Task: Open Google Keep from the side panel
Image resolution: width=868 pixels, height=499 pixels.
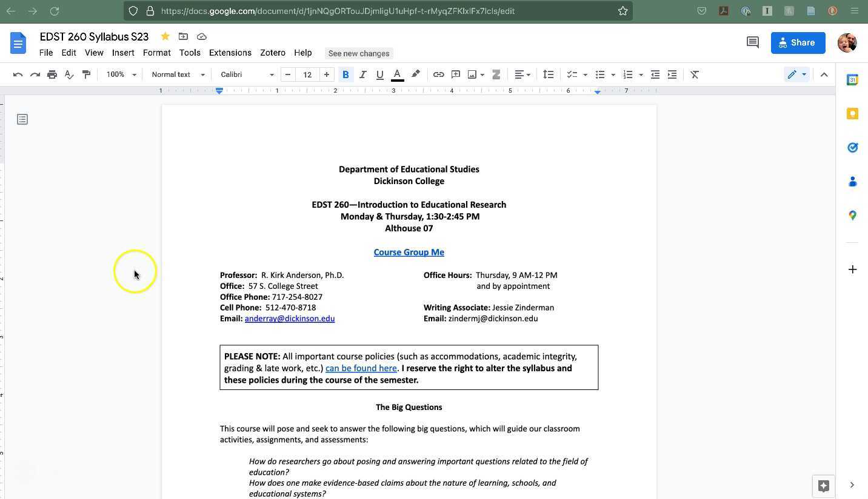Action: coord(852,113)
